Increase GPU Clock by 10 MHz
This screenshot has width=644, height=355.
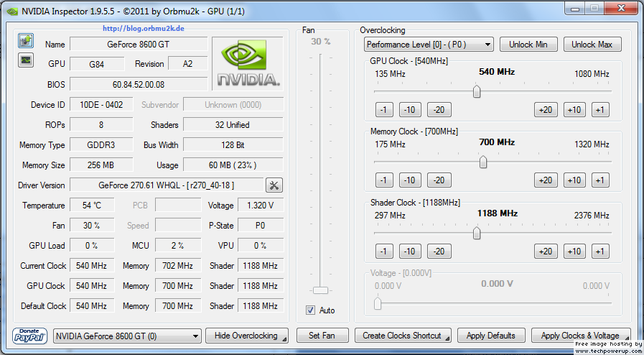tap(574, 110)
